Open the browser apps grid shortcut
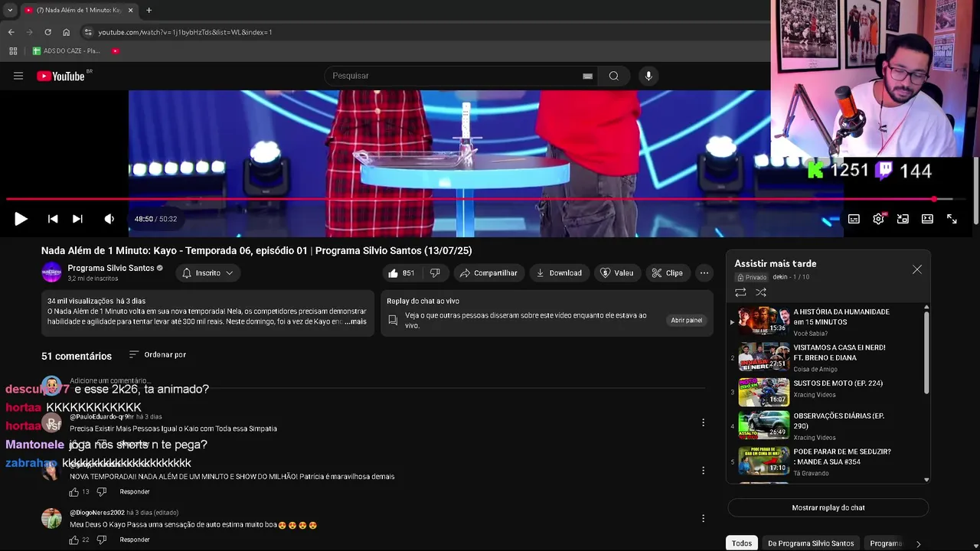The height and width of the screenshot is (551, 980). (x=13, y=51)
